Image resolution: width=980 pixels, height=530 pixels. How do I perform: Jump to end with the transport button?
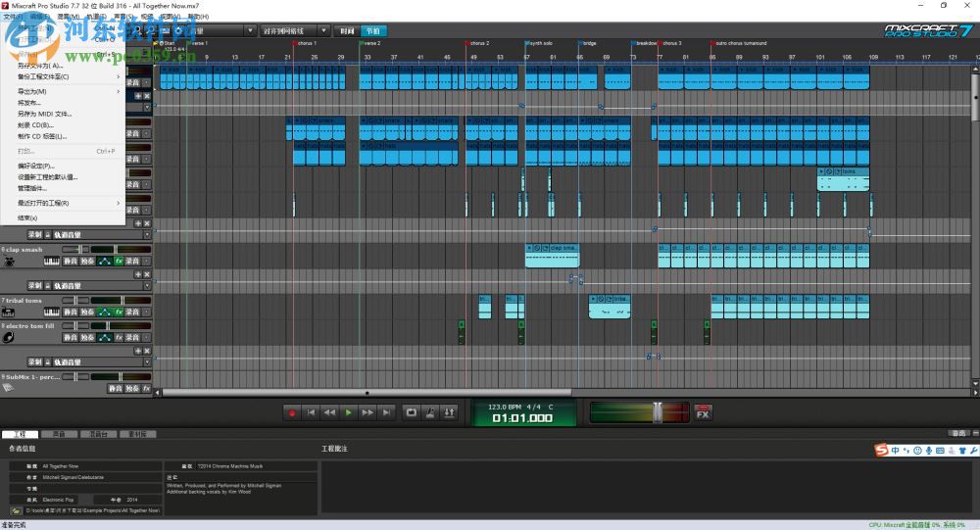386,412
